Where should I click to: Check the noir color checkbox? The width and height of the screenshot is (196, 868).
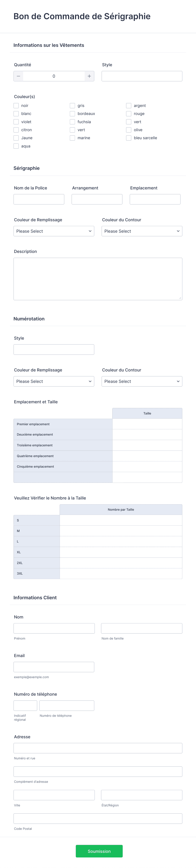pyautogui.click(x=16, y=105)
